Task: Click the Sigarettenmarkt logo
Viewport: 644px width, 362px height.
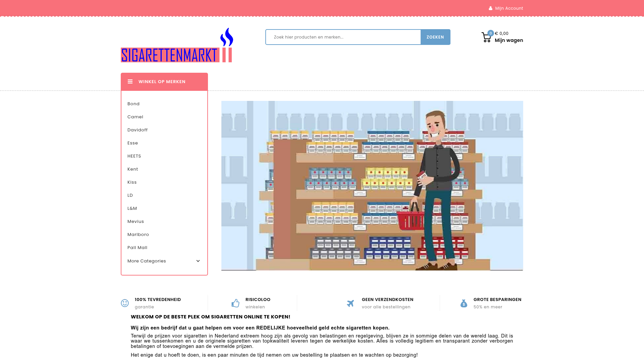Action: click(x=177, y=45)
